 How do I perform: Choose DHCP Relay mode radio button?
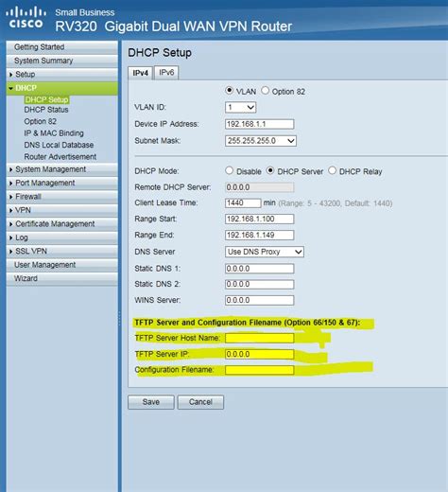tap(332, 170)
